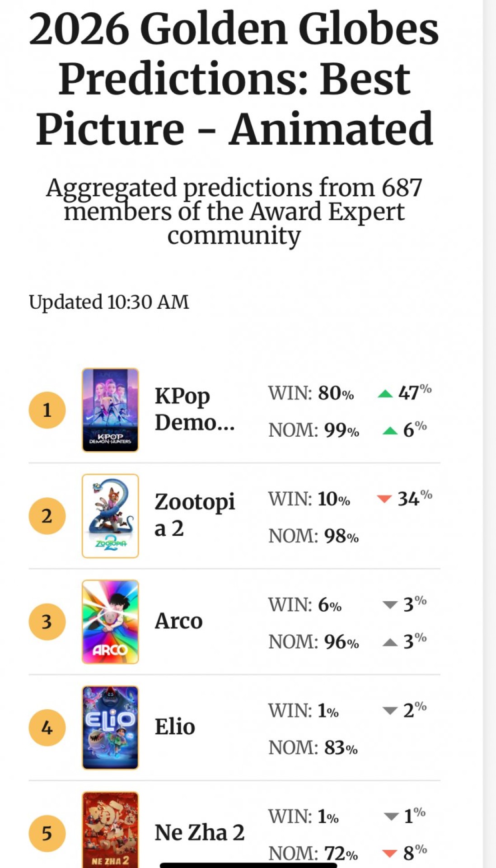Open the KPop Demon Hunters poster thumbnail
The height and width of the screenshot is (868, 496).
pyautogui.click(x=110, y=410)
